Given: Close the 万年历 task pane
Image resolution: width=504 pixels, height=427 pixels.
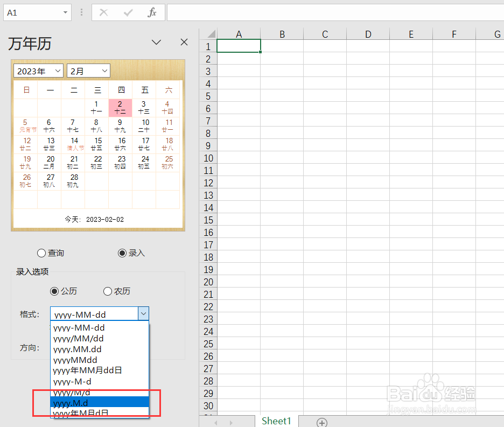Looking at the screenshot, I should click(184, 42).
